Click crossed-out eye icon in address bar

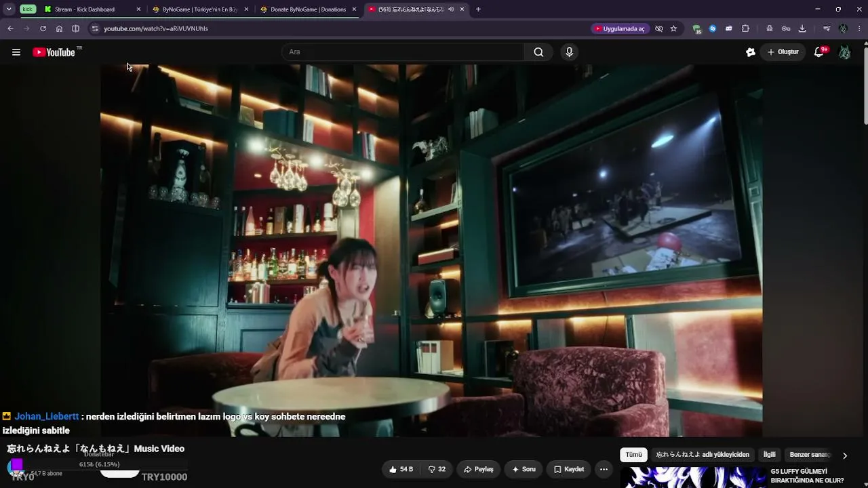click(x=659, y=28)
